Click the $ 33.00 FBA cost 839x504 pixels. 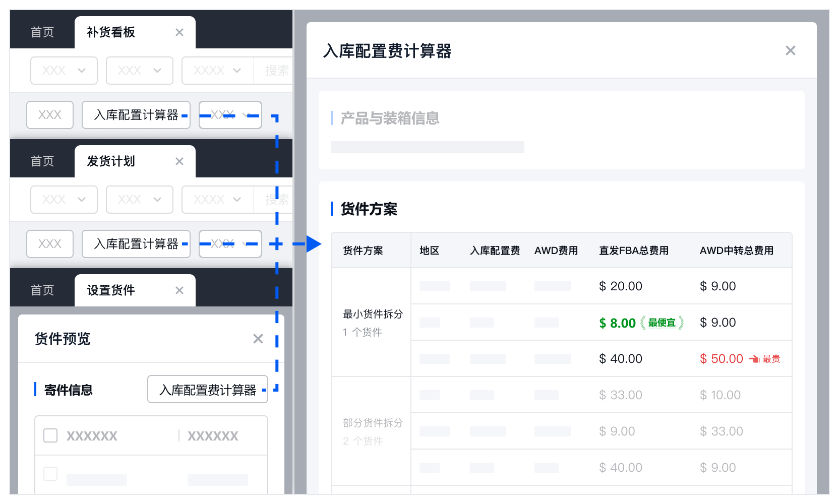pyautogui.click(x=621, y=395)
